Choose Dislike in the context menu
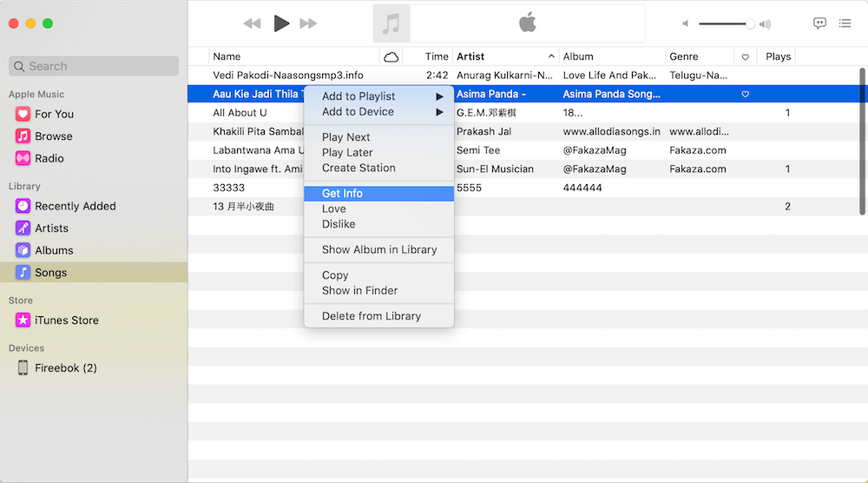The height and width of the screenshot is (483, 868). pos(378,224)
